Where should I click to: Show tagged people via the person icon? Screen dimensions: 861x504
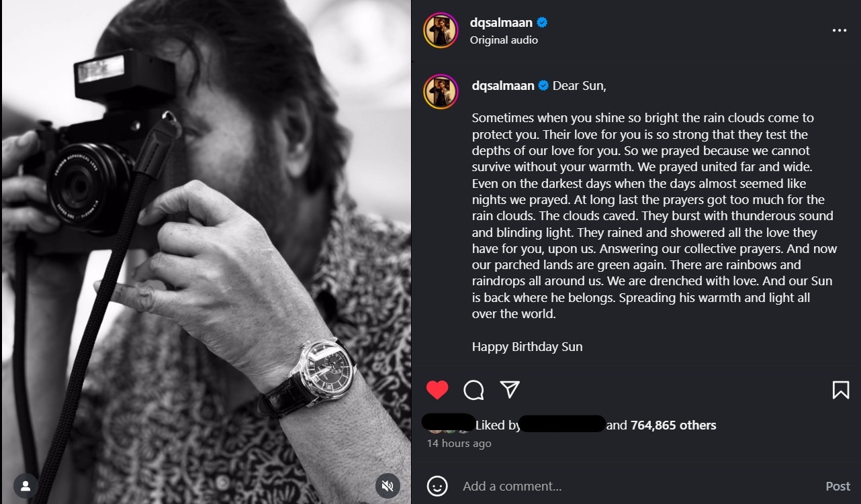click(25, 485)
